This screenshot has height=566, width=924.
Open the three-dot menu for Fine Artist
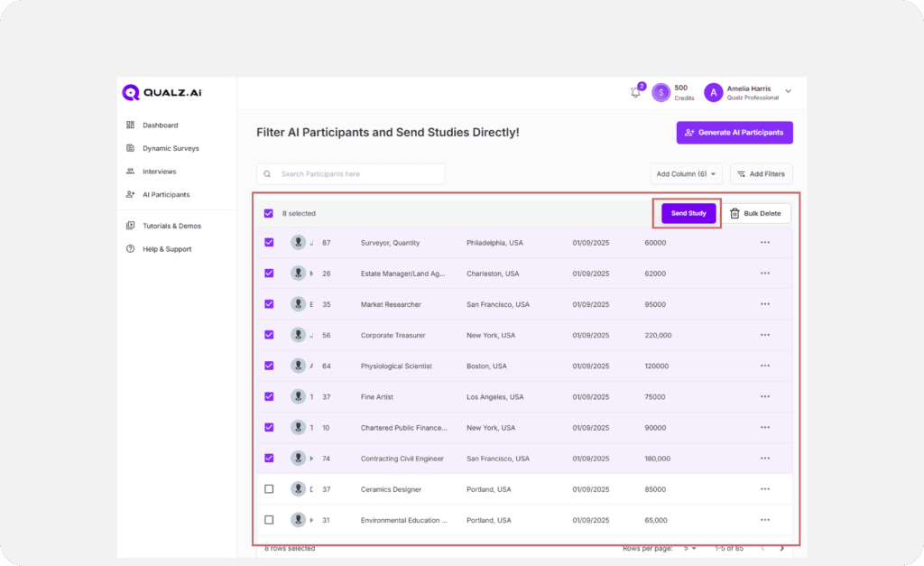click(x=765, y=396)
